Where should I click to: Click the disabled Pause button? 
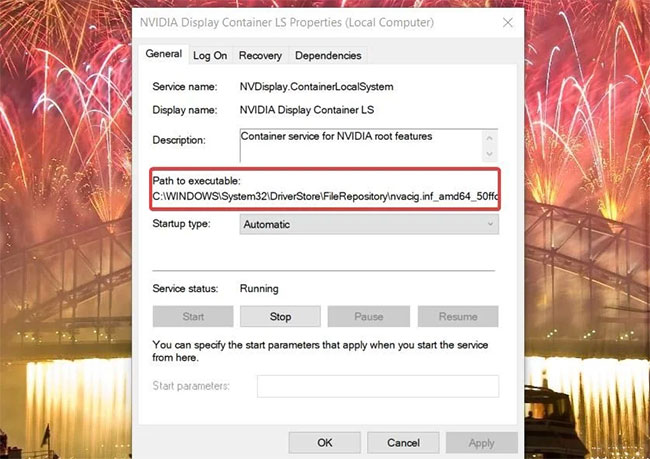pyautogui.click(x=369, y=317)
